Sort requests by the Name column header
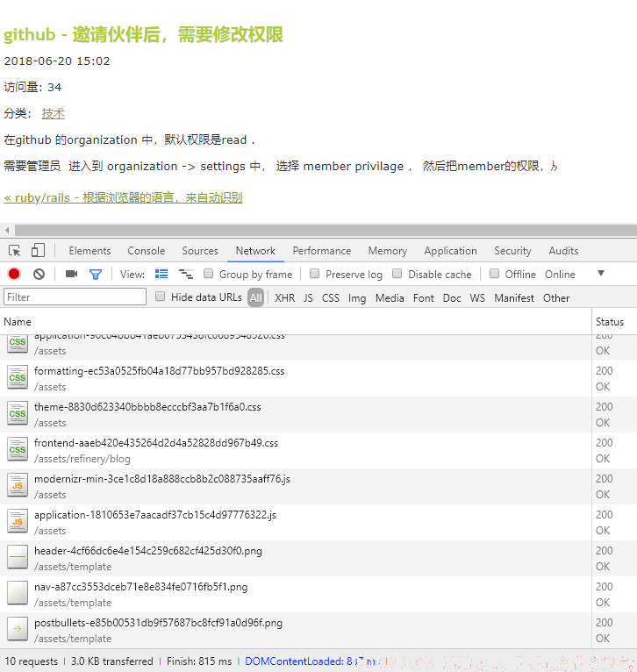This screenshot has width=637, height=672. 296,321
